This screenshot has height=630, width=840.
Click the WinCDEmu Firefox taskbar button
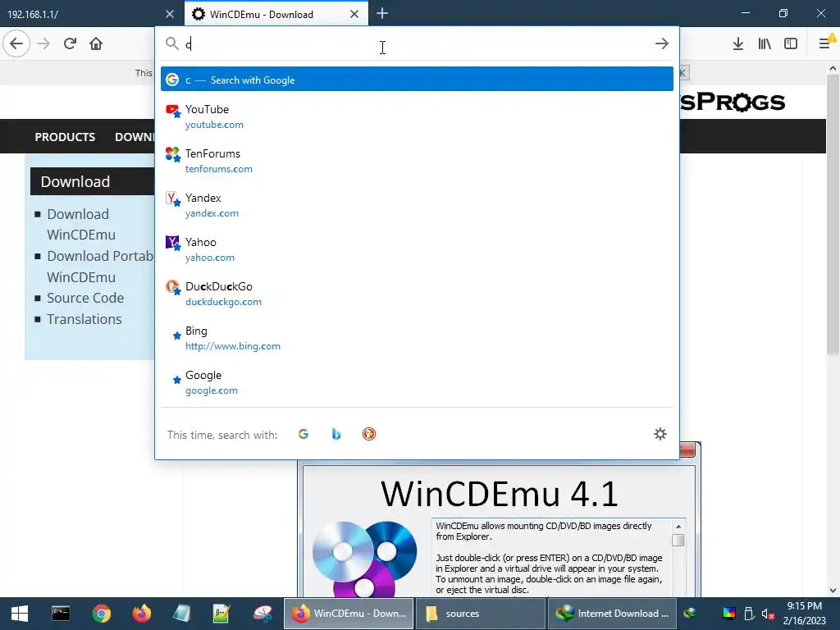click(x=348, y=614)
